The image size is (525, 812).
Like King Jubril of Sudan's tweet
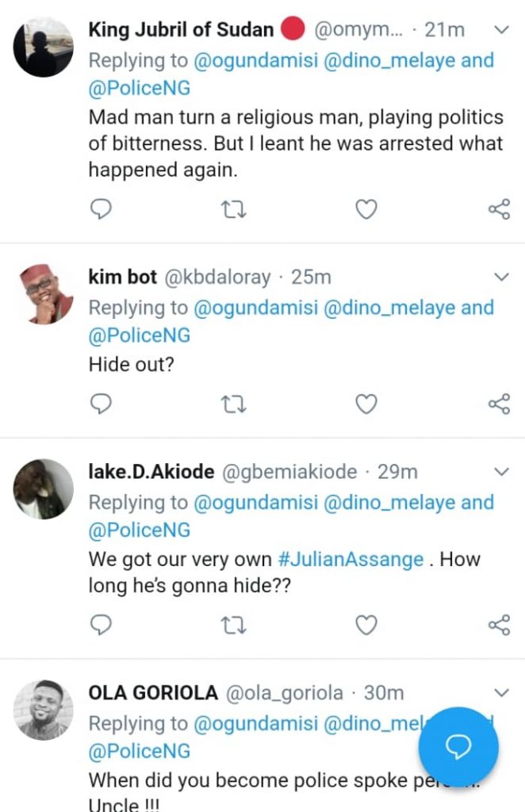click(x=366, y=209)
